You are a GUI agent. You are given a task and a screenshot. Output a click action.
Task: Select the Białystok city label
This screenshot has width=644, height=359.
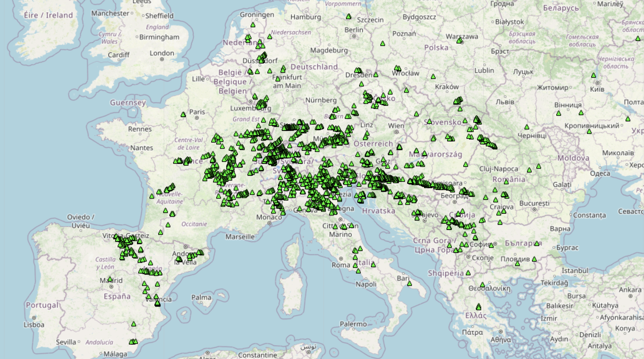(510, 22)
